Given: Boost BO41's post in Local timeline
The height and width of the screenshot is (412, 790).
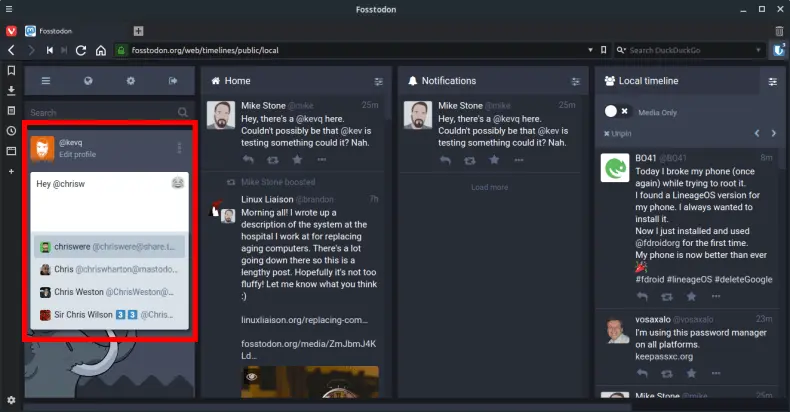Looking at the screenshot, I should [x=667, y=296].
